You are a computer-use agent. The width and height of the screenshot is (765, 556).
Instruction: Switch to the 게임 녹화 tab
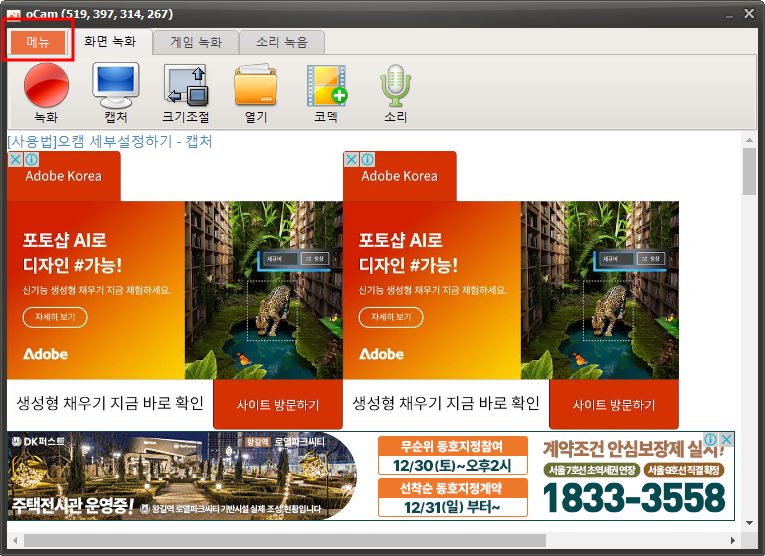point(196,42)
